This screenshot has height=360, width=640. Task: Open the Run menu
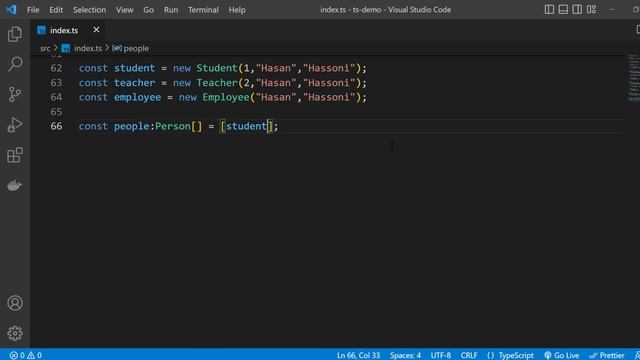[171, 10]
